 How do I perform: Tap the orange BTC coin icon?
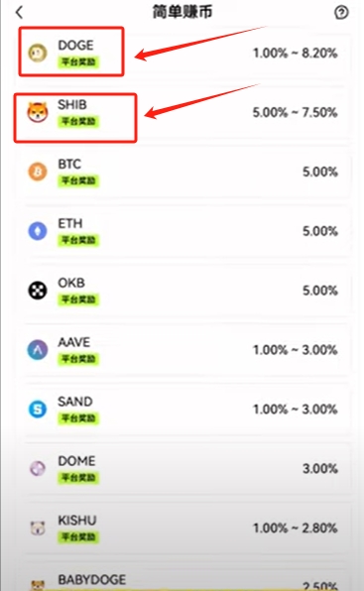(x=38, y=172)
